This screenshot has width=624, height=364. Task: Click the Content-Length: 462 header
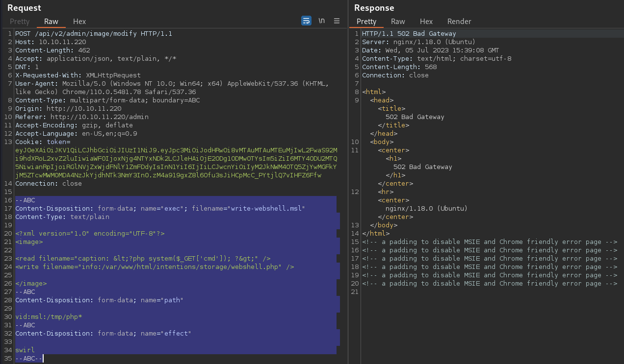(x=52, y=50)
